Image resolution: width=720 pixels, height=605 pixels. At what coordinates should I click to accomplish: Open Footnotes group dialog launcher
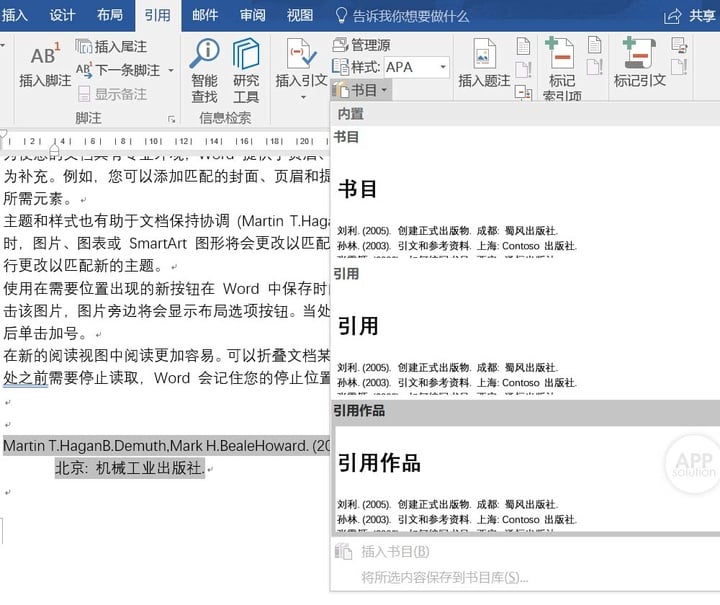coord(171,119)
